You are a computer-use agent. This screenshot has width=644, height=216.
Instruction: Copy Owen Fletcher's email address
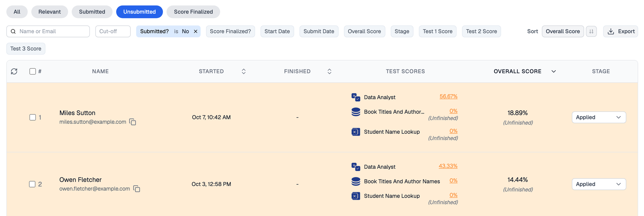pos(137,189)
